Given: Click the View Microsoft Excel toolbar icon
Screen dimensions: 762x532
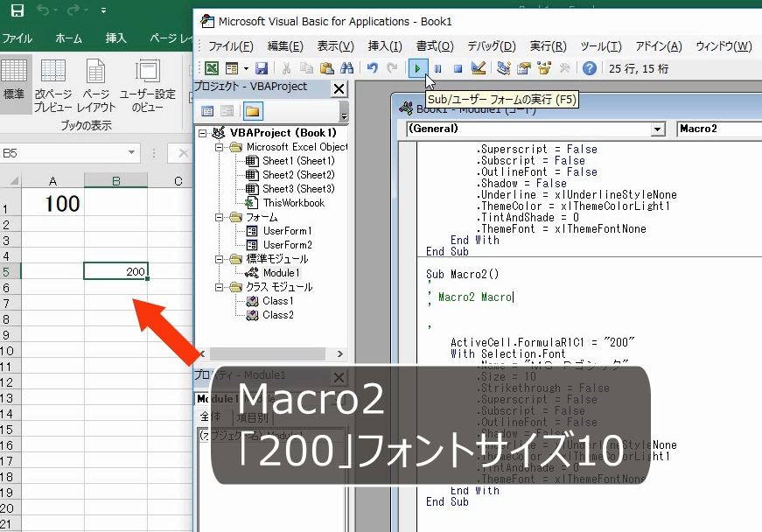Looking at the screenshot, I should pyautogui.click(x=212, y=68).
